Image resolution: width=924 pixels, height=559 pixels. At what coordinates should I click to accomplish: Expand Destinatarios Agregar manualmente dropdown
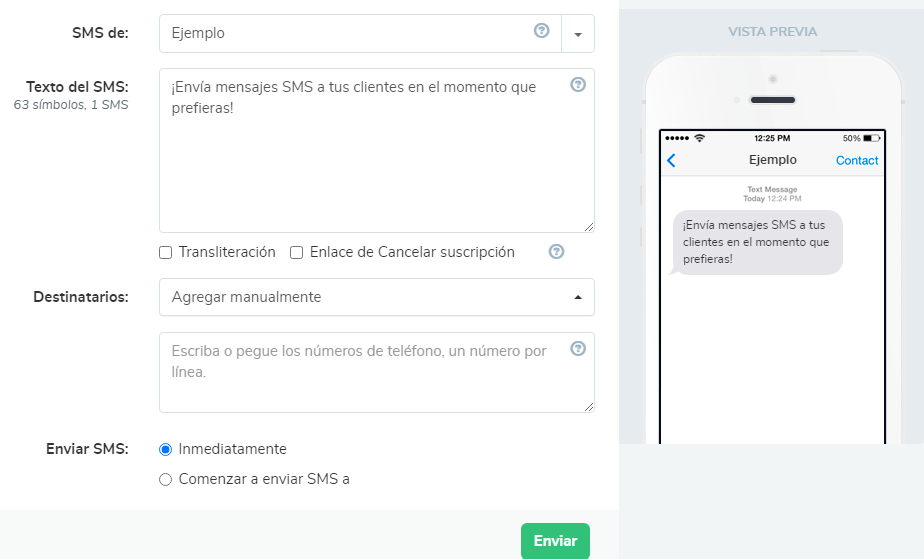click(377, 297)
